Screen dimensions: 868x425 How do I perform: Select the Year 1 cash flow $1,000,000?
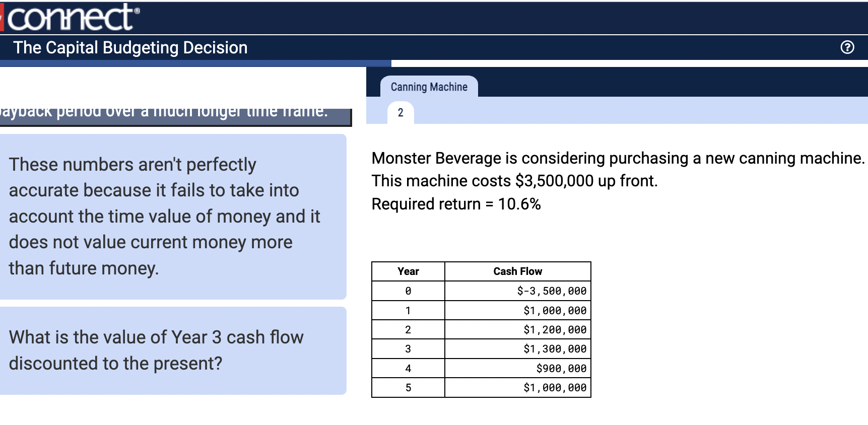(518, 311)
